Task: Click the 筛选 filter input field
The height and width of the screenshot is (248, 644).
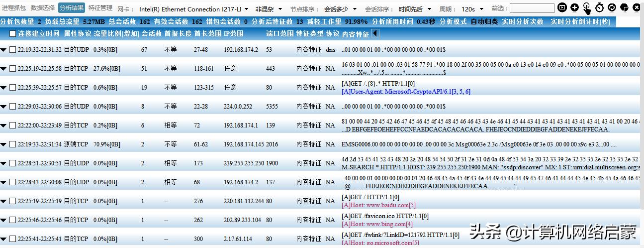Action: pos(531,8)
